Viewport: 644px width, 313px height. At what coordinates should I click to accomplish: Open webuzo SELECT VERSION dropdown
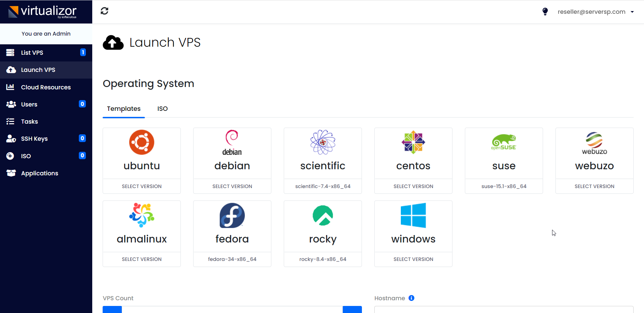tap(594, 186)
